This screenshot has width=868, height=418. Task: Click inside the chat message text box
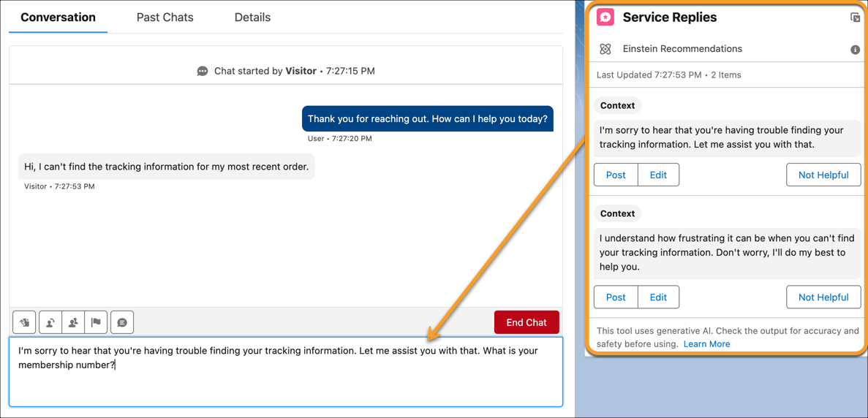[285, 380]
